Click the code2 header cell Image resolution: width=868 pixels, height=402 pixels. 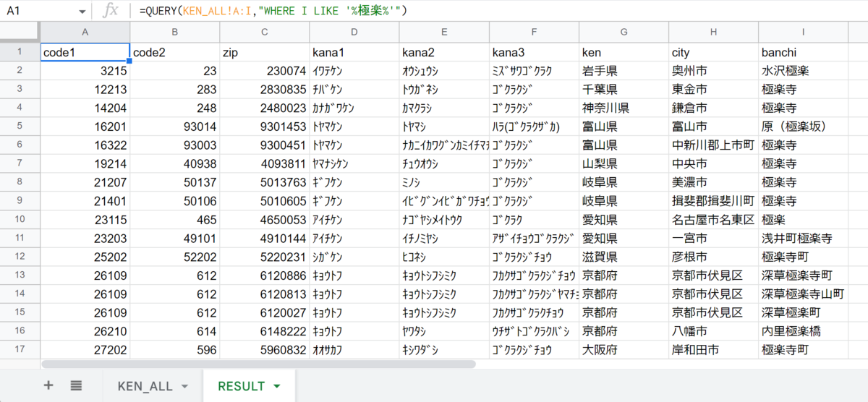click(x=175, y=52)
